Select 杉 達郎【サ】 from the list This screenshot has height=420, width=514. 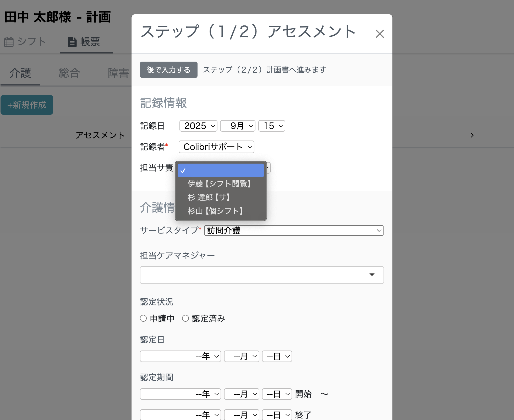(209, 197)
